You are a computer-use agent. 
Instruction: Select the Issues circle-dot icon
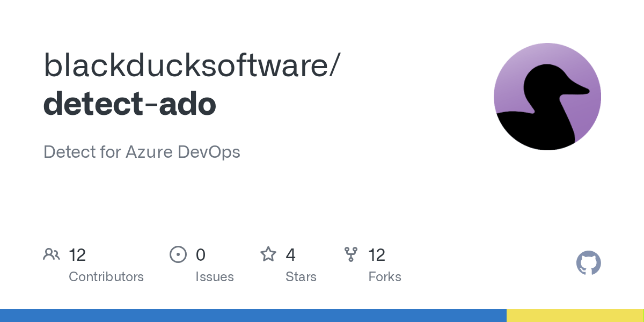coord(178,254)
